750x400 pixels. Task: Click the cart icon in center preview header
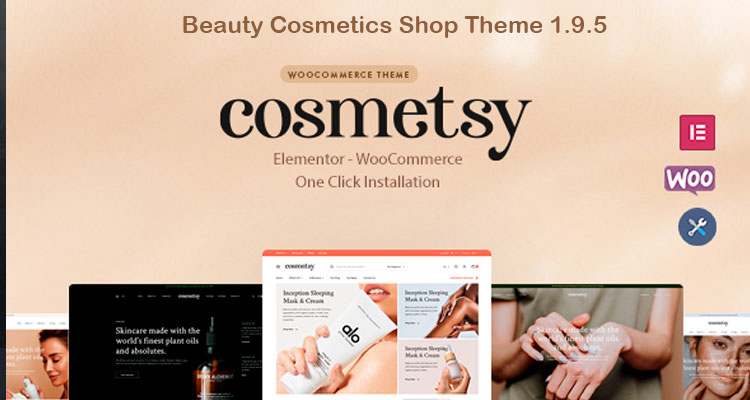pyautogui.click(x=473, y=267)
